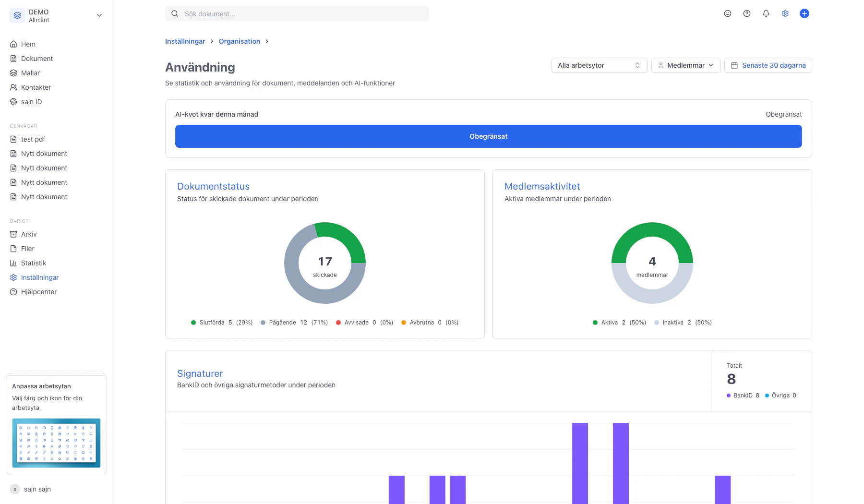Click the green Aktiva donut segment
The height and width of the screenshot is (504, 864).
[652, 230]
